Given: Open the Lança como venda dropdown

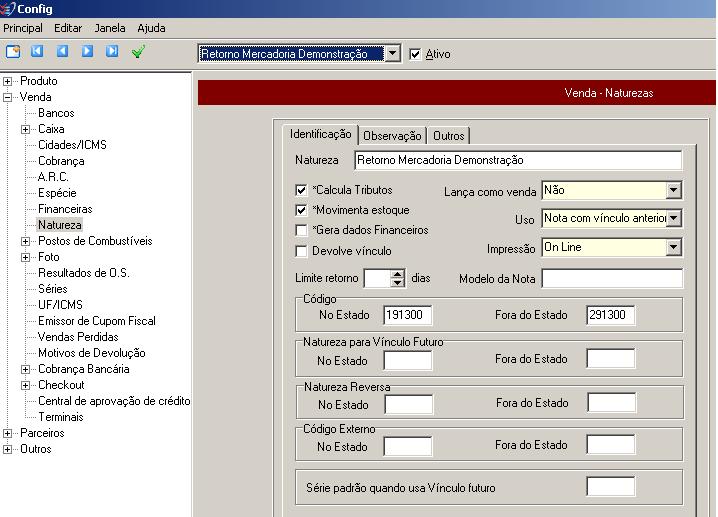Looking at the screenshot, I should coord(673,190).
